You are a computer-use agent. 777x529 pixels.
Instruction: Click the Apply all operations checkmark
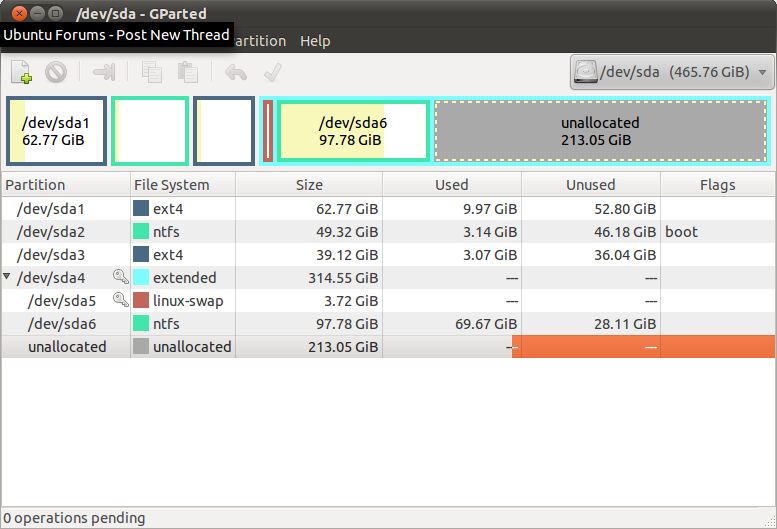coord(270,72)
